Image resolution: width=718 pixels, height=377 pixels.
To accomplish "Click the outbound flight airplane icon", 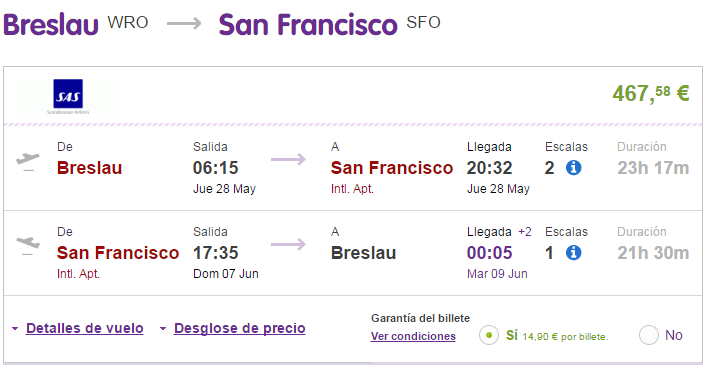I will click(x=28, y=161).
